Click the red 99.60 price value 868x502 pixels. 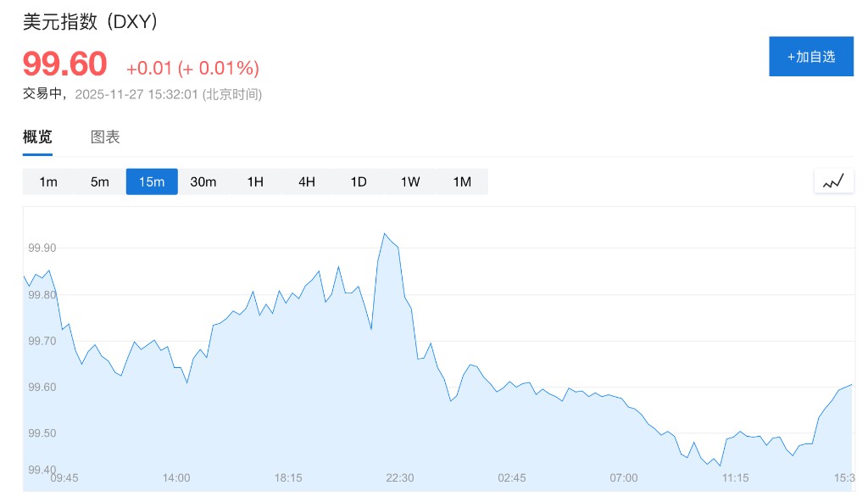(65, 65)
